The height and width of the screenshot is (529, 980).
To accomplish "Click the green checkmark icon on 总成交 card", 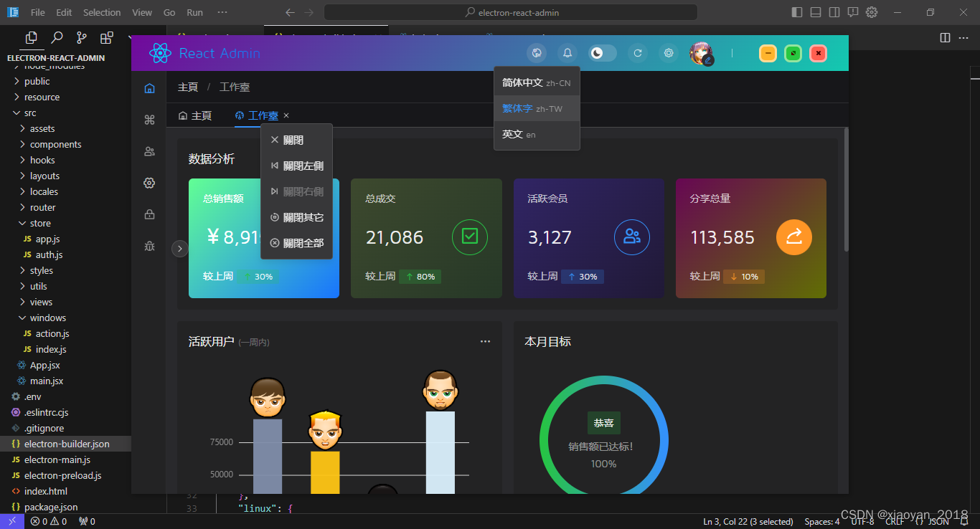I will pyautogui.click(x=470, y=237).
